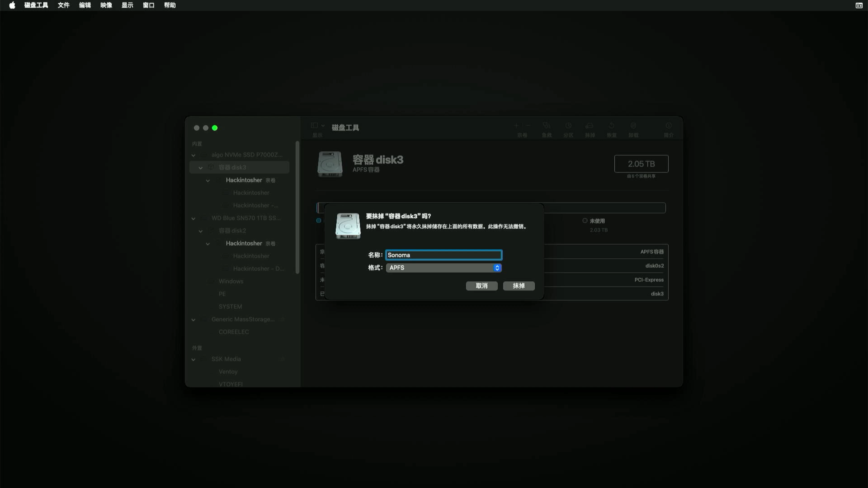Collapse the SSK Media disk tree
868x488 pixels.
click(193, 359)
